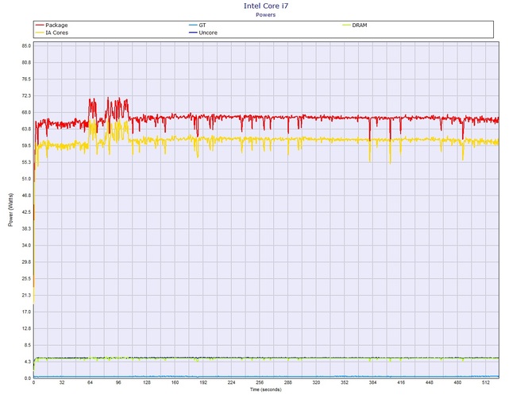Click the yellow IA Cores legend swatch
Screen dimensions: 532x399
coord(40,33)
